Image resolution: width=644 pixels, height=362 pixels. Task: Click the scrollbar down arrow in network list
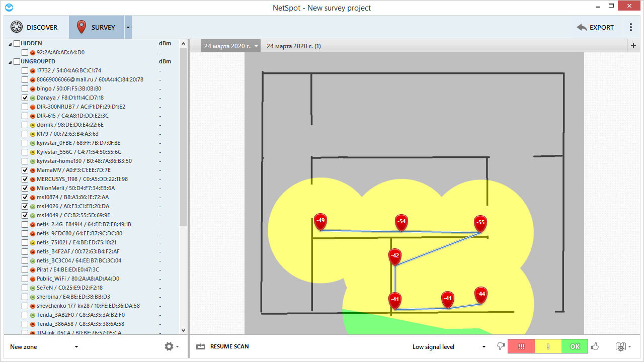(183, 330)
